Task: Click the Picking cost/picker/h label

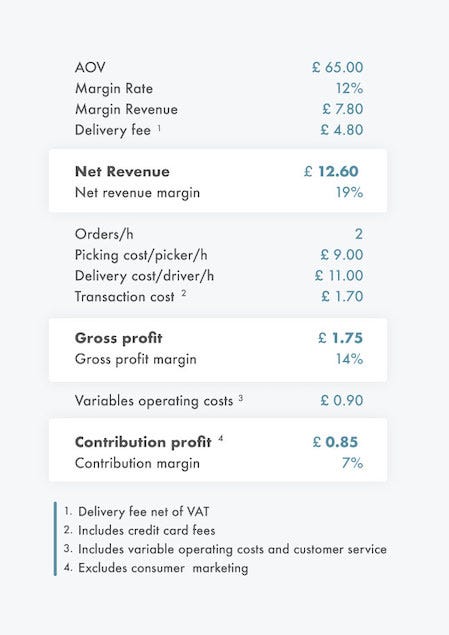Action: click(141, 255)
